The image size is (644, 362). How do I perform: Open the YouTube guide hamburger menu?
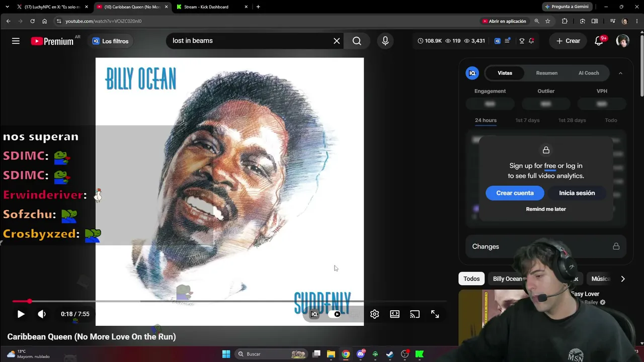(x=16, y=41)
